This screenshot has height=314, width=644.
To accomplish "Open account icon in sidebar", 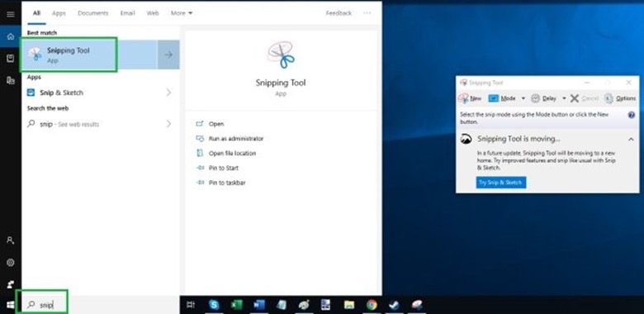I will click(11, 240).
